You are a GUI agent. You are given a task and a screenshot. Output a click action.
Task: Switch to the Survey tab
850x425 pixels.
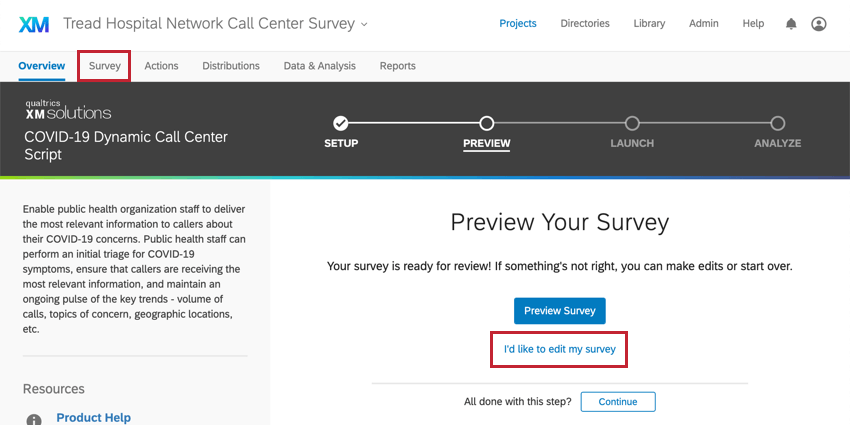[105, 66]
